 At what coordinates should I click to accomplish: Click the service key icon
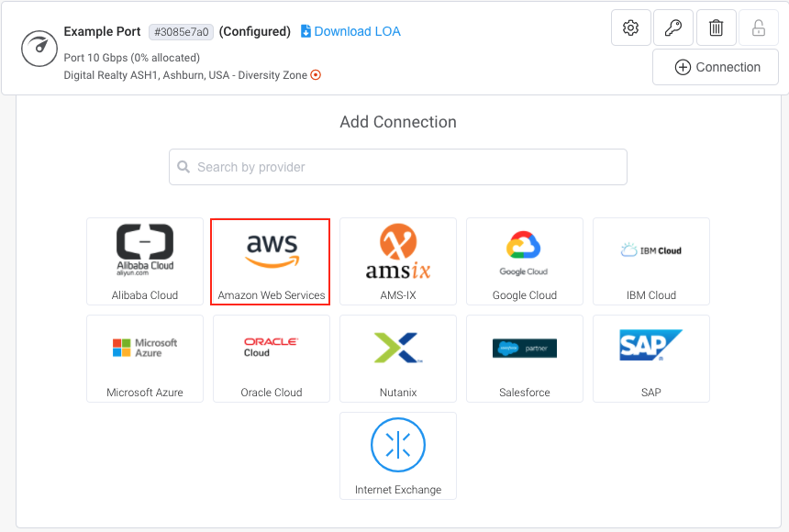coord(673,28)
